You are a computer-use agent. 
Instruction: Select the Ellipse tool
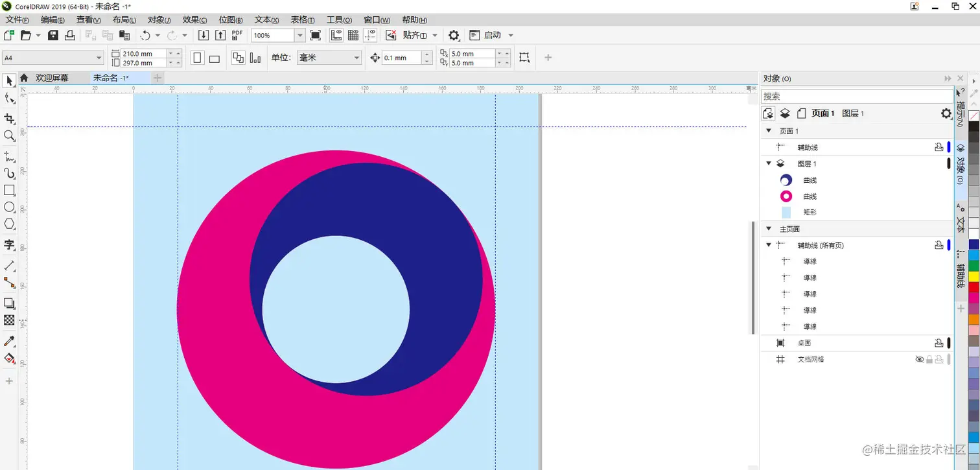8,207
